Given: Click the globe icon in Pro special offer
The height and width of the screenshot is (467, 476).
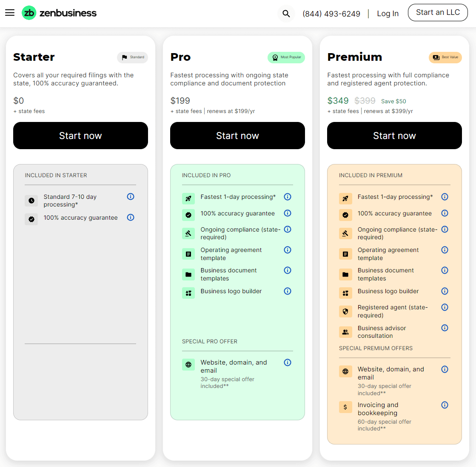Looking at the screenshot, I should pyautogui.click(x=188, y=365).
